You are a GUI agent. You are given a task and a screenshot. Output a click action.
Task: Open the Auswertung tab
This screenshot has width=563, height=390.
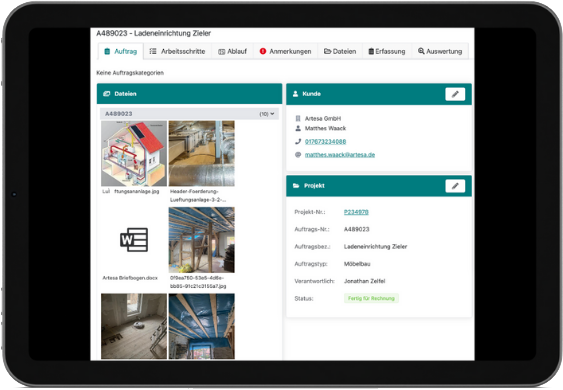click(x=440, y=51)
